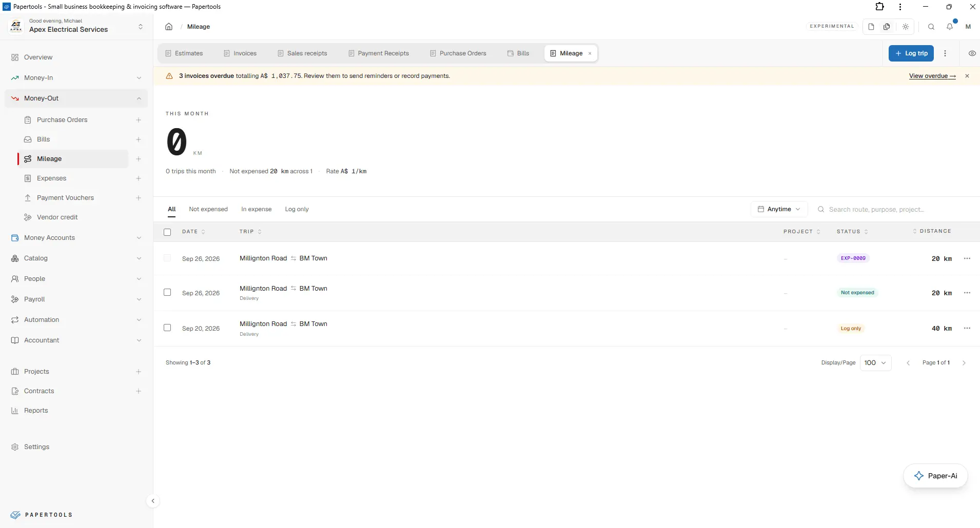Filter trips by Log only
This screenshot has height=528, width=980.
[297, 209]
